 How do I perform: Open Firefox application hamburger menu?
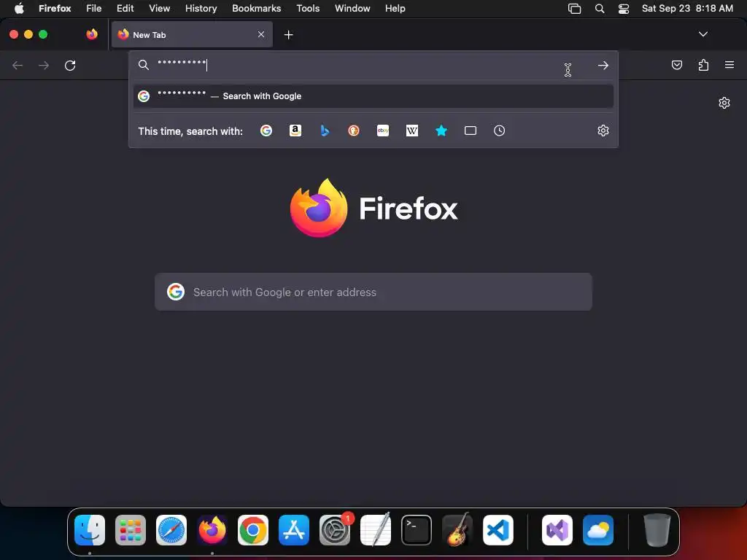pyautogui.click(x=729, y=65)
